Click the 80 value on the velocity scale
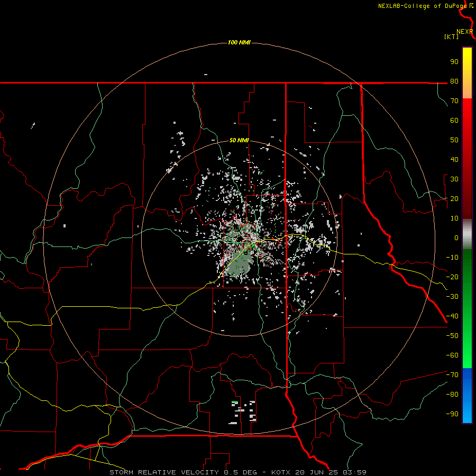 point(454,81)
